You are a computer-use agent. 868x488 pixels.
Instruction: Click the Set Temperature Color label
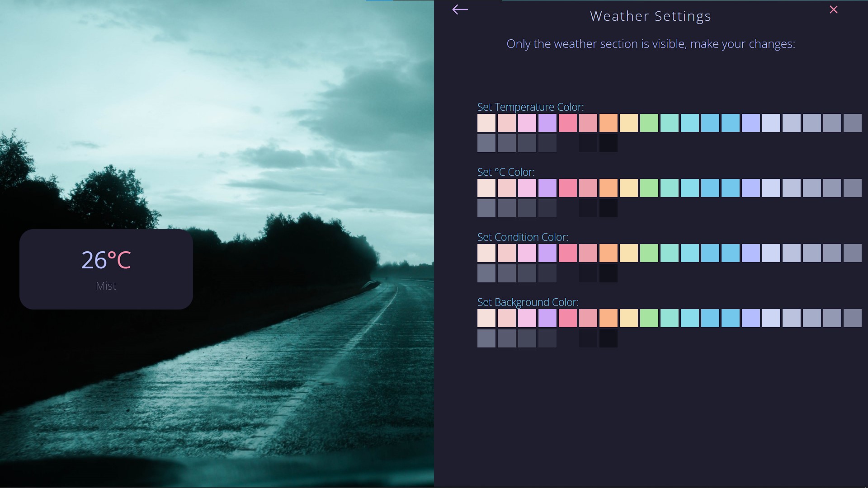tap(530, 107)
